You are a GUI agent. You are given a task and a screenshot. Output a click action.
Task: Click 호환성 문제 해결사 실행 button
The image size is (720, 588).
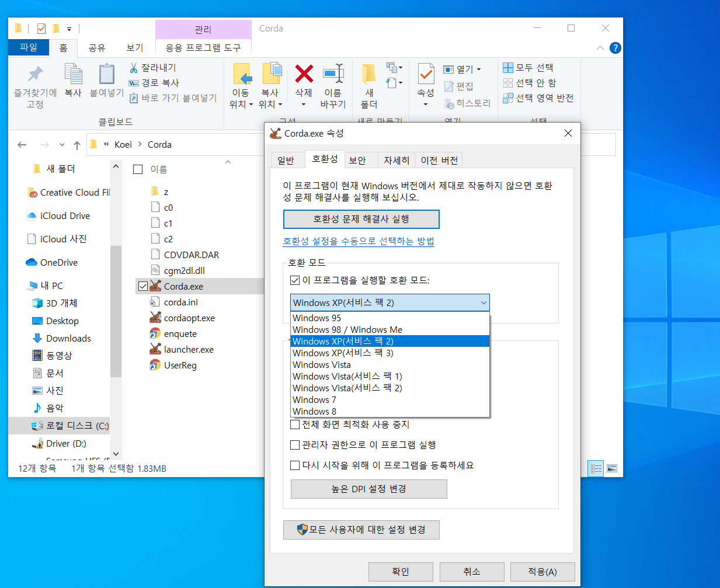[361, 219]
